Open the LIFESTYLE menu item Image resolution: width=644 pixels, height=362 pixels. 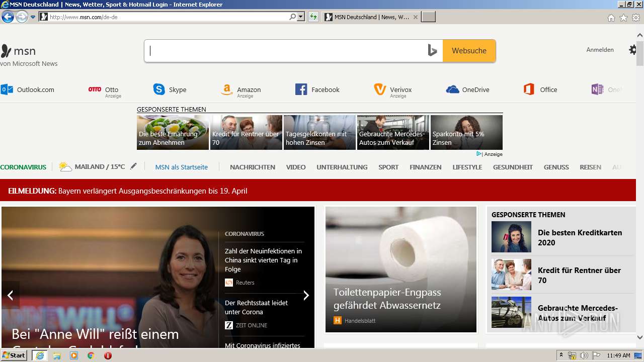[467, 167]
